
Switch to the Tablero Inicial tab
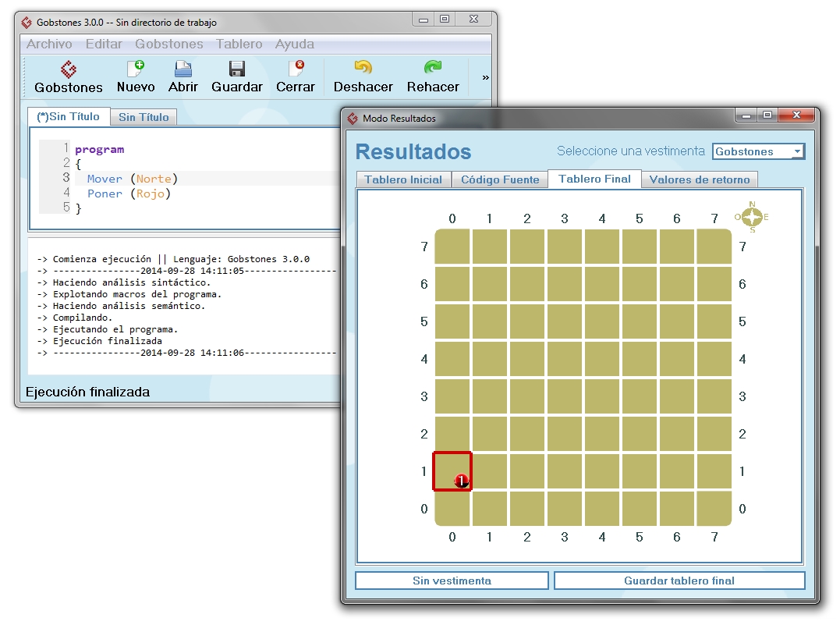pyautogui.click(x=403, y=179)
